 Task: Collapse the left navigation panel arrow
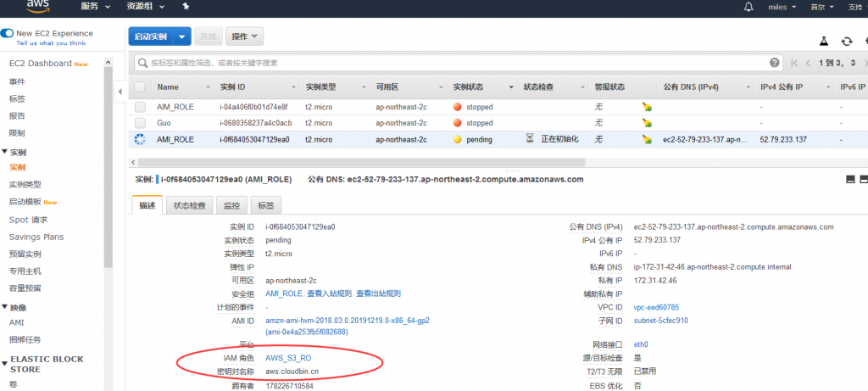pyautogui.click(x=120, y=92)
